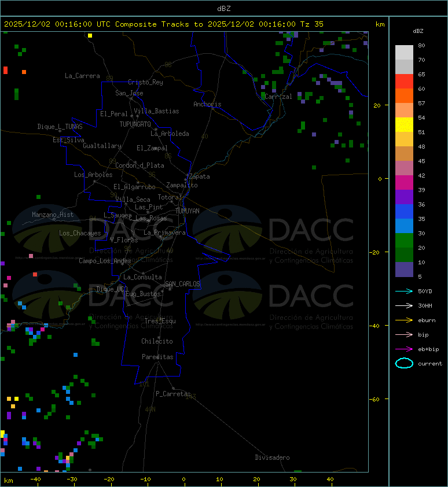The image size is (448, 487).
Task: Click the cyan current ellipse icon
Action: click(404, 363)
